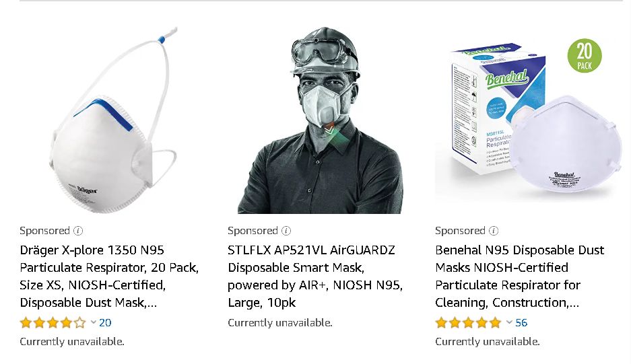Click the Dräger four-star rating stars
The image size is (631, 364).
pos(53,322)
